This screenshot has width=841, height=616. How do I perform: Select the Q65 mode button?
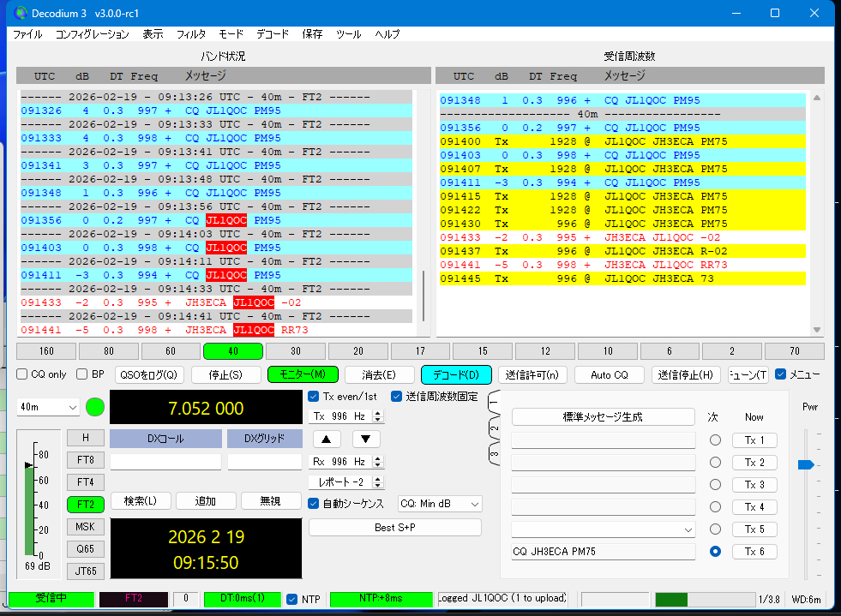(x=85, y=548)
